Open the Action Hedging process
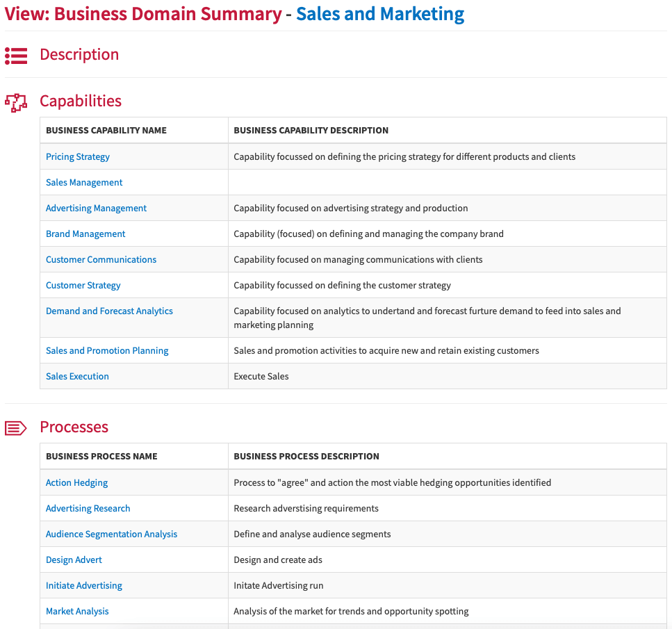 click(x=76, y=482)
